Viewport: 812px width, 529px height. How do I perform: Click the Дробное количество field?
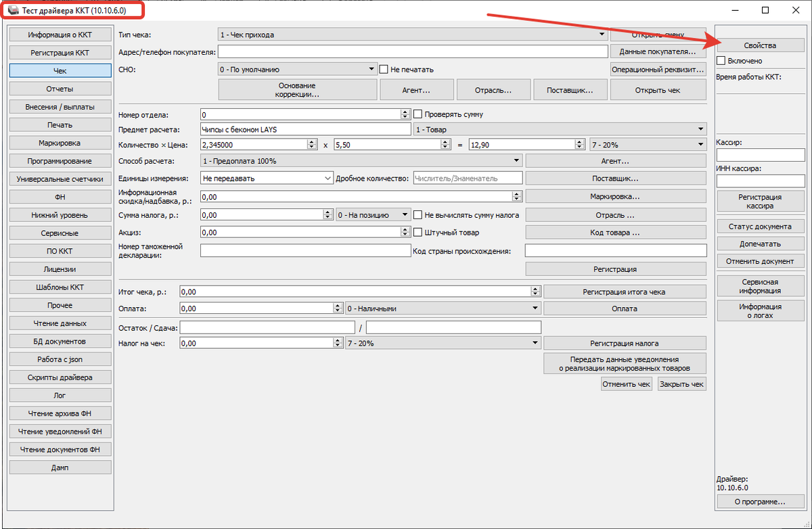tap(468, 178)
